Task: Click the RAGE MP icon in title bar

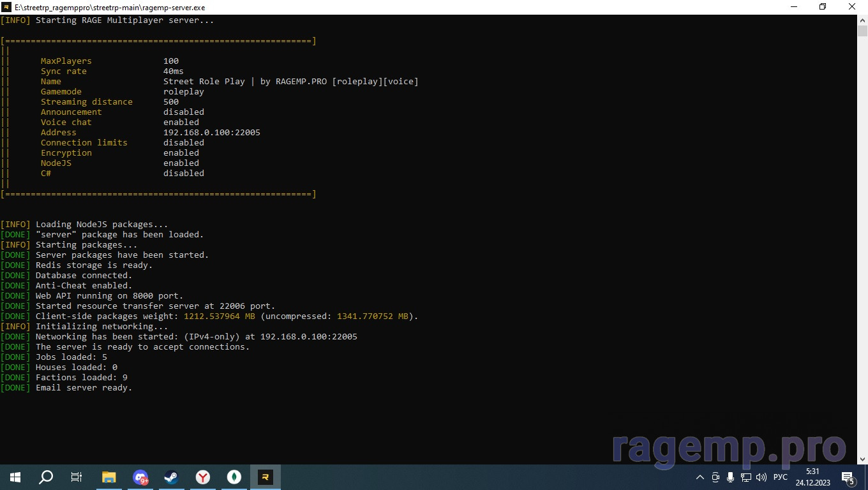Action: click(x=7, y=7)
